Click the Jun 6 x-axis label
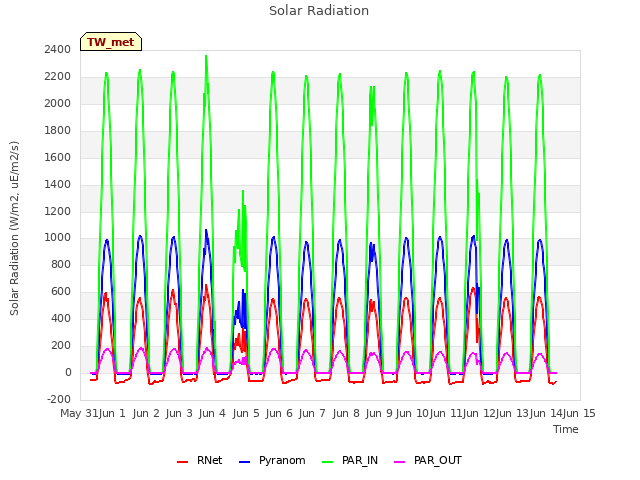This screenshot has height=480, width=640. [x=279, y=413]
